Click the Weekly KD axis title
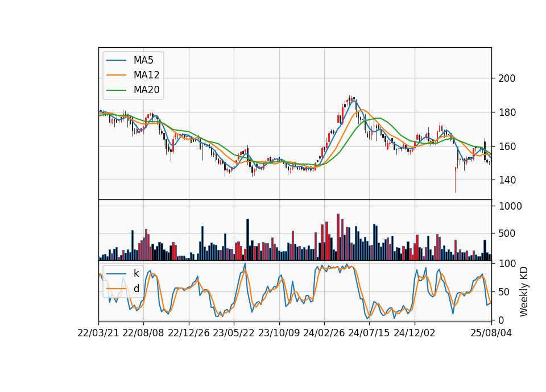The image size is (546, 392). [x=524, y=291]
